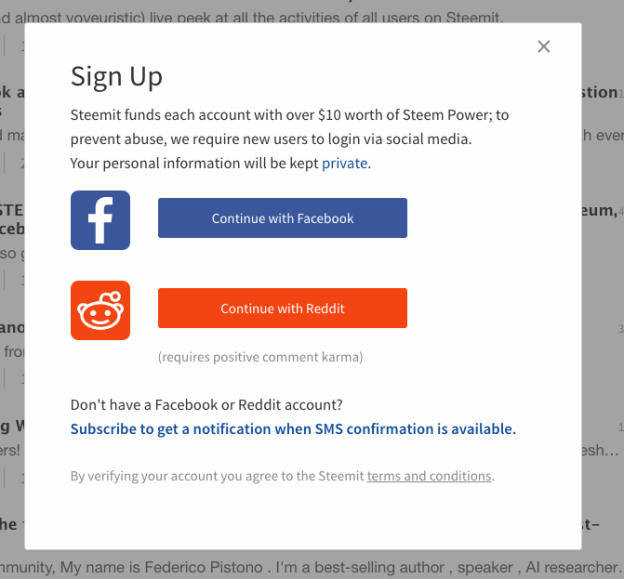The image size is (624, 579).
Task: Click the Sign Up heading
Action: point(117,76)
